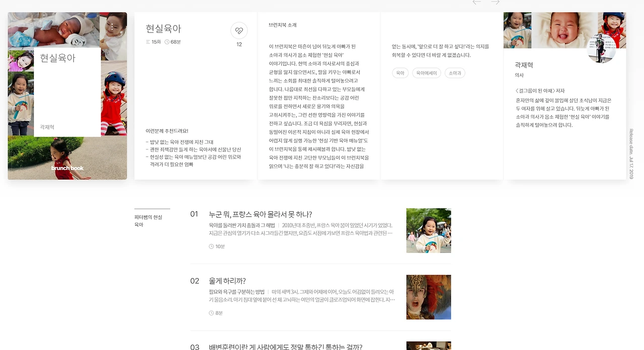644x350 pixels.
Task: Click the clock icon beside 68분
Action: pyautogui.click(x=167, y=42)
